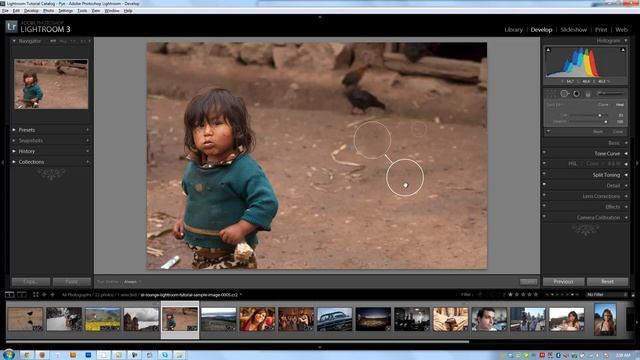Open the Develop menu
This screenshot has width=640, height=360.
point(31,11)
